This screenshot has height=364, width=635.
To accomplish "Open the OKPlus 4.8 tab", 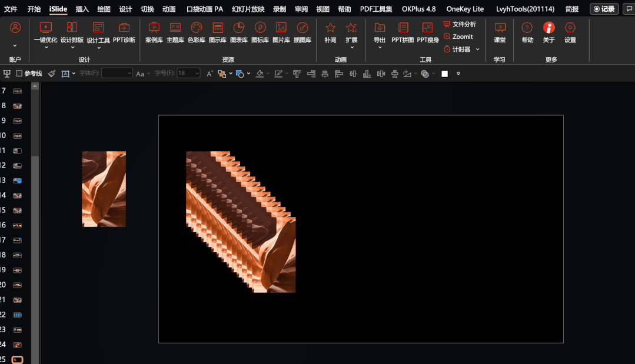I will [x=418, y=9].
